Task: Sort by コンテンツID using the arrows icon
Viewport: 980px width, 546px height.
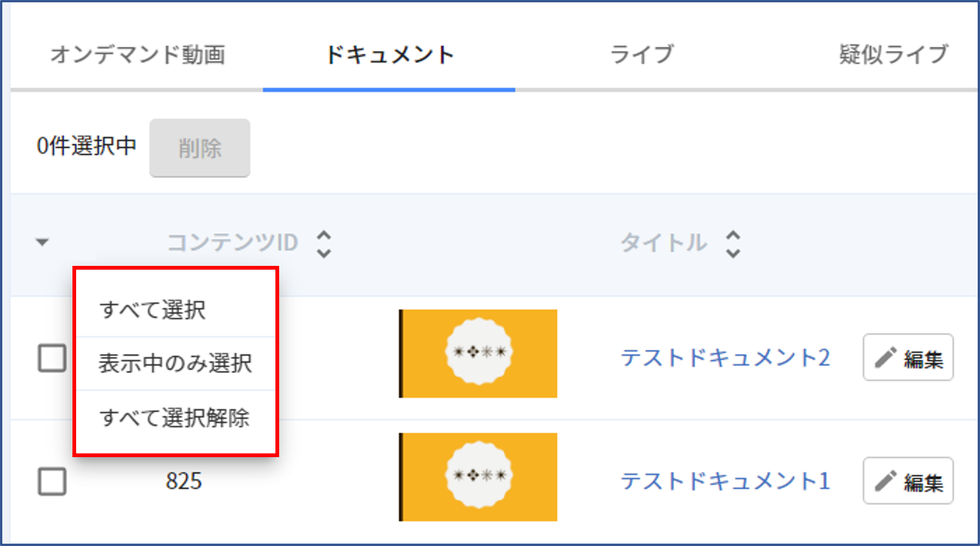Action: [x=324, y=244]
